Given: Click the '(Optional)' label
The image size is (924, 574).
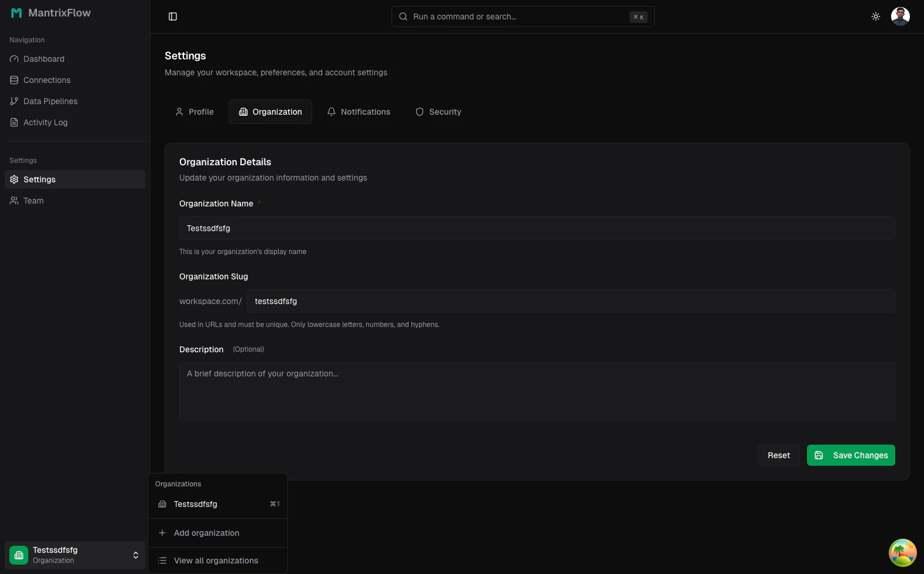Looking at the screenshot, I should coord(249,349).
